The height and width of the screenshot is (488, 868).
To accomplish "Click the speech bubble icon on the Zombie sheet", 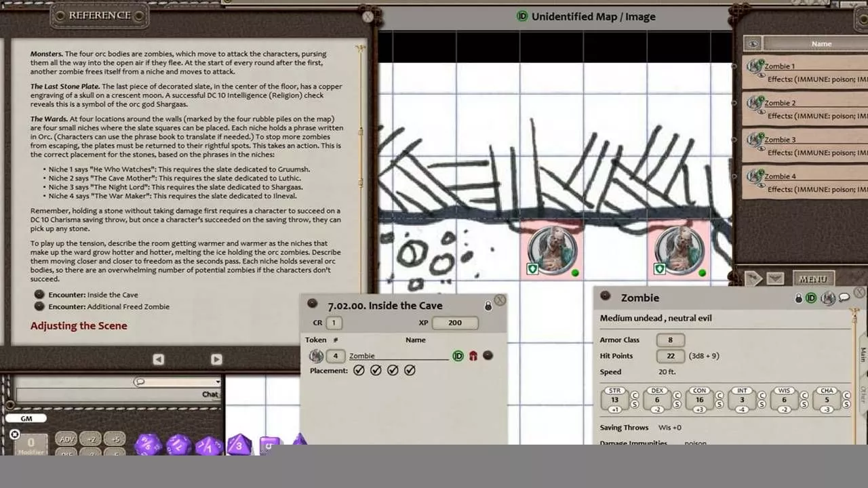I will click(844, 298).
